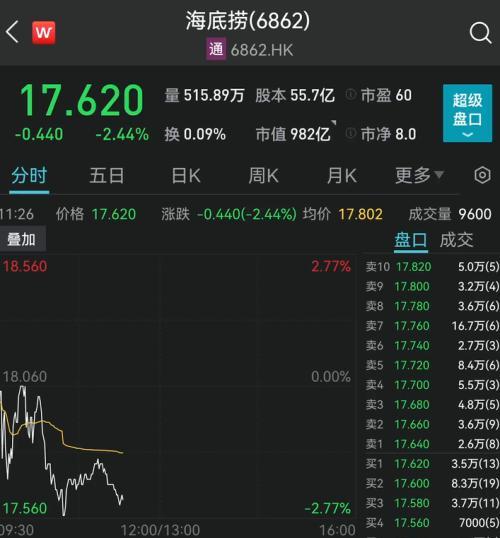This screenshot has width=500, height=538.
Task: Tap the 18.560 chart high label
Action: (25, 267)
